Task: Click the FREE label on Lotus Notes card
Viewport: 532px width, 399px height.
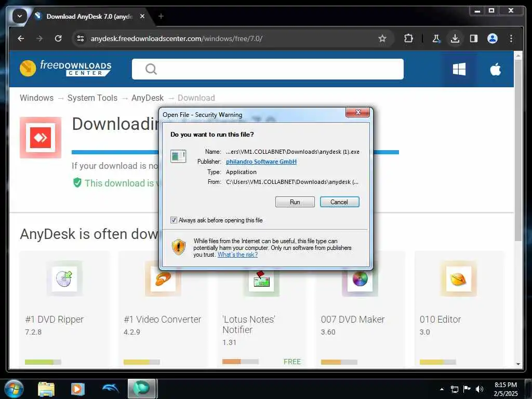Action: click(x=292, y=362)
